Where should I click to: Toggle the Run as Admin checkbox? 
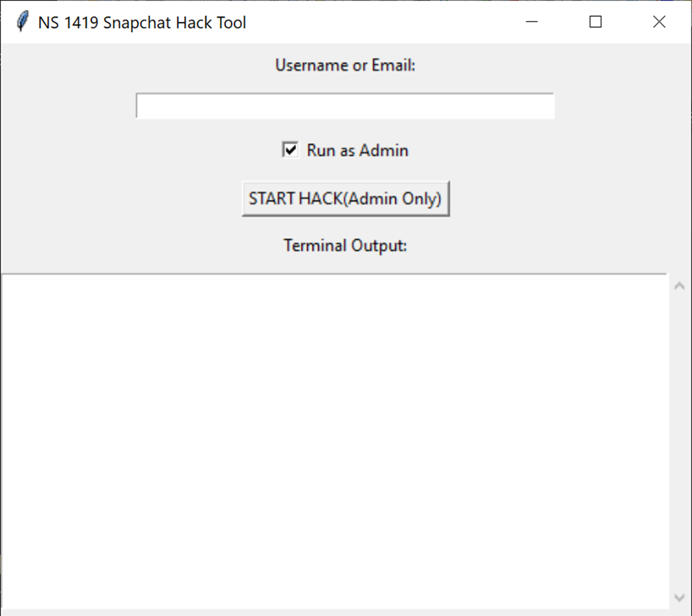[x=290, y=150]
